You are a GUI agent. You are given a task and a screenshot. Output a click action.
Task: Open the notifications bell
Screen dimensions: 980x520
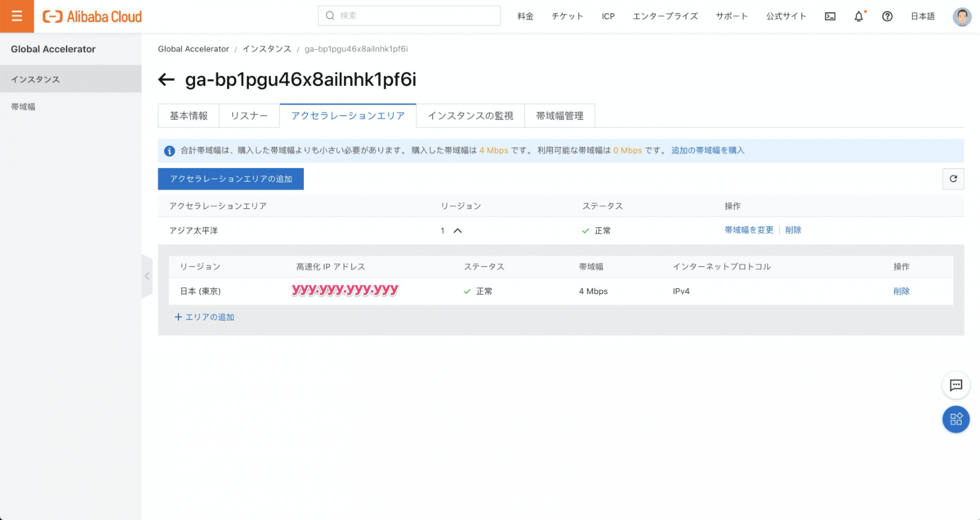(858, 16)
